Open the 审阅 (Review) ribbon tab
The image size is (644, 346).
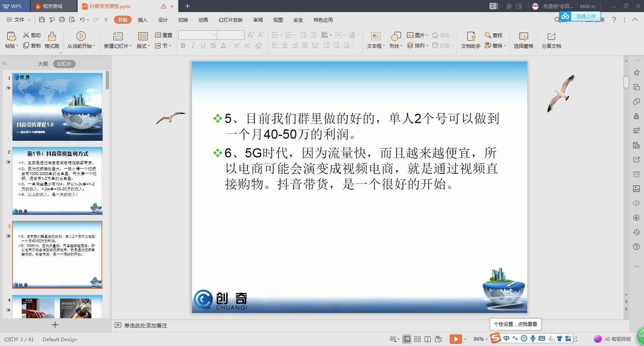pyautogui.click(x=258, y=20)
